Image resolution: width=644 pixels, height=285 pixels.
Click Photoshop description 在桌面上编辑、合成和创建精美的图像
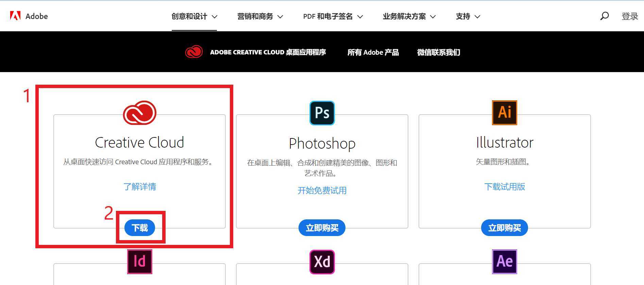coord(322,168)
